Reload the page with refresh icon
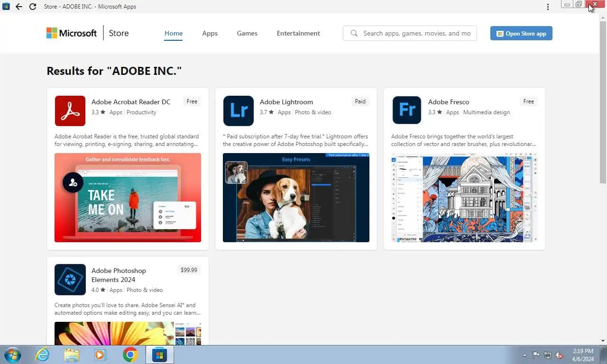Screen dimensions: 607x364 32,7
